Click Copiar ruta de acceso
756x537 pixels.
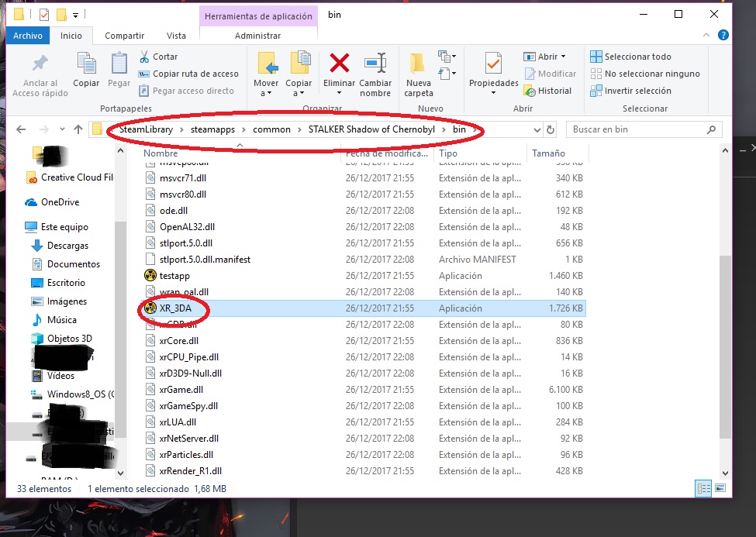pyautogui.click(x=188, y=74)
